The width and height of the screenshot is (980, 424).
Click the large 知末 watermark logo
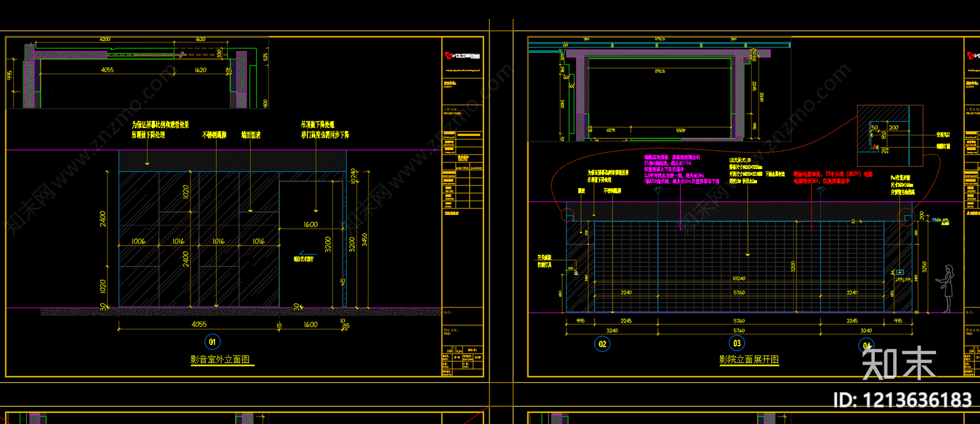coord(899,364)
